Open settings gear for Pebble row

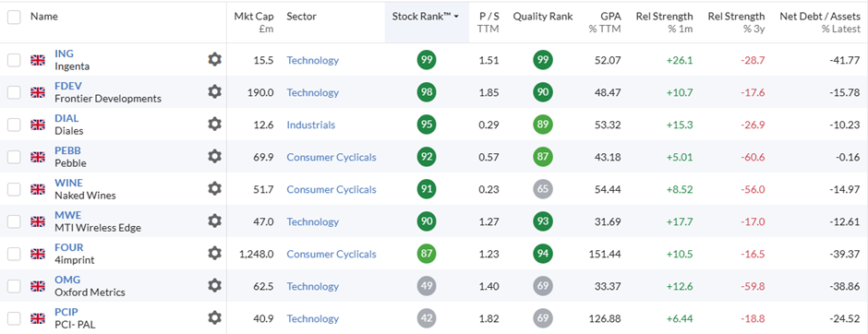coord(214,157)
